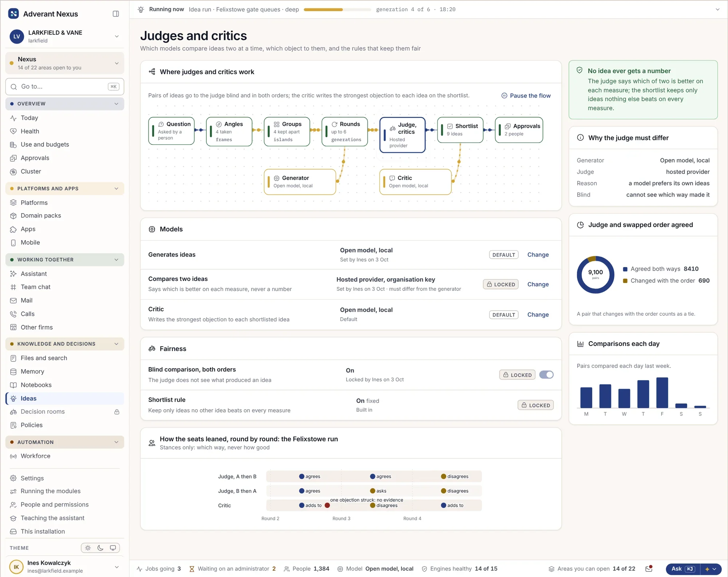Image resolution: width=728 pixels, height=577 pixels.
Task: Open Decision rooms in the sidebar
Action: [65, 412]
